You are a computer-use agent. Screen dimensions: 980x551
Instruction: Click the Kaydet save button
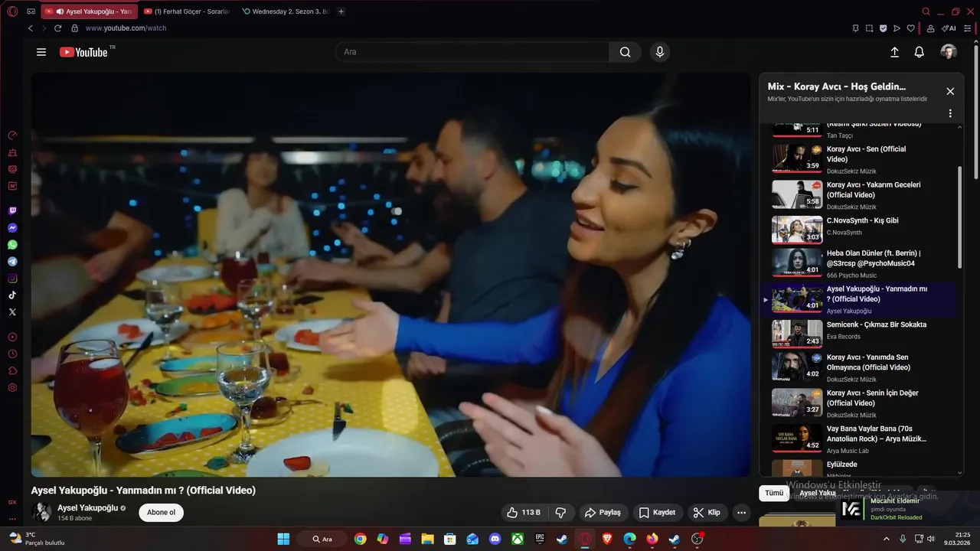[x=658, y=513]
